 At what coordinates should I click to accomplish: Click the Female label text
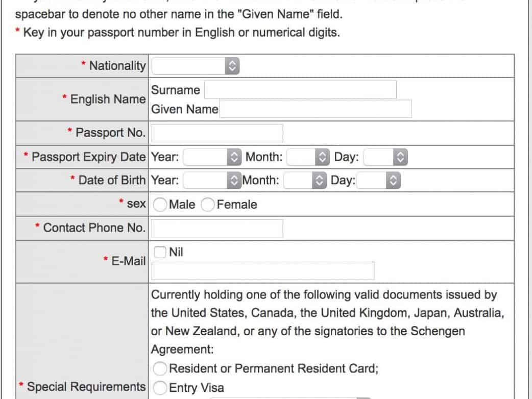(x=237, y=205)
